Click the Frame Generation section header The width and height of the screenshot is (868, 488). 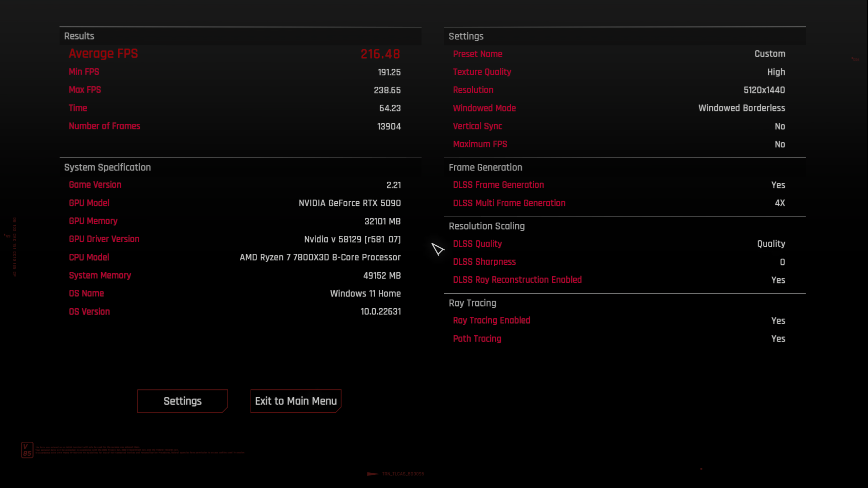pos(485,167)
